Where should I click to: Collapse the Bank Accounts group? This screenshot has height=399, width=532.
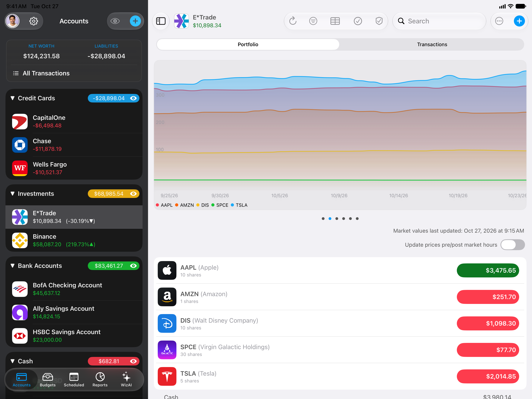(x=12, y=266)
